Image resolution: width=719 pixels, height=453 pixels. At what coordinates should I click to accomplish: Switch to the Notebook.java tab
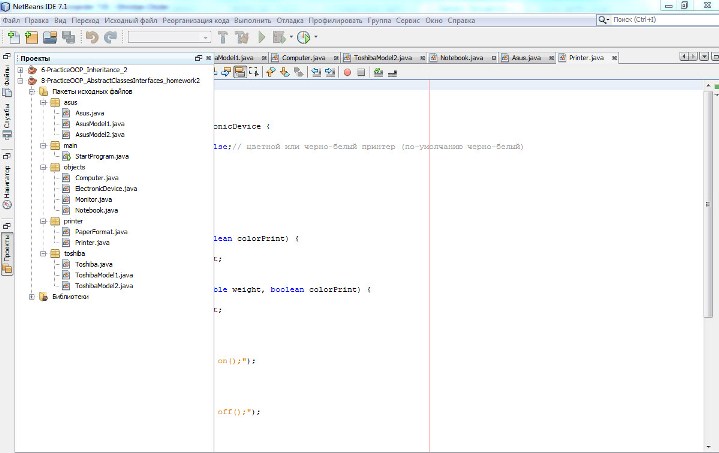pyautogui.click(x=462, y=58)
